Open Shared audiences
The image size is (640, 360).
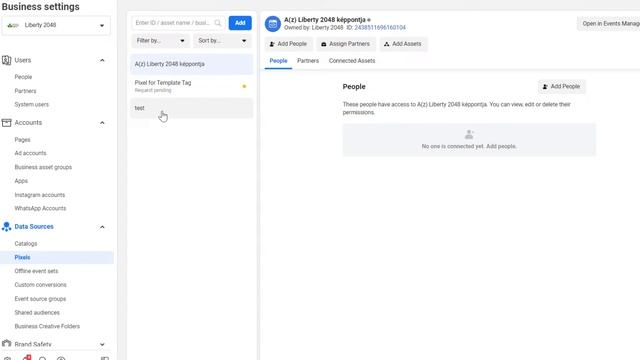pyautogui.click(x=37, y=313)
